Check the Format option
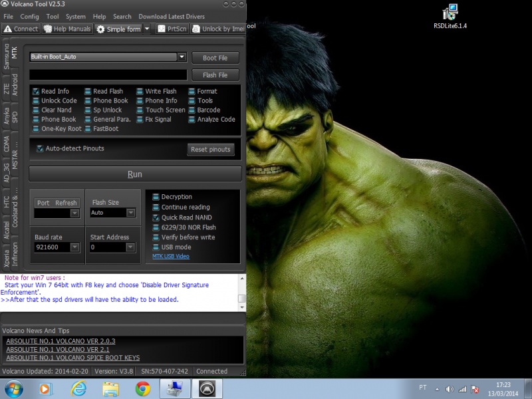 pos(192,91)
